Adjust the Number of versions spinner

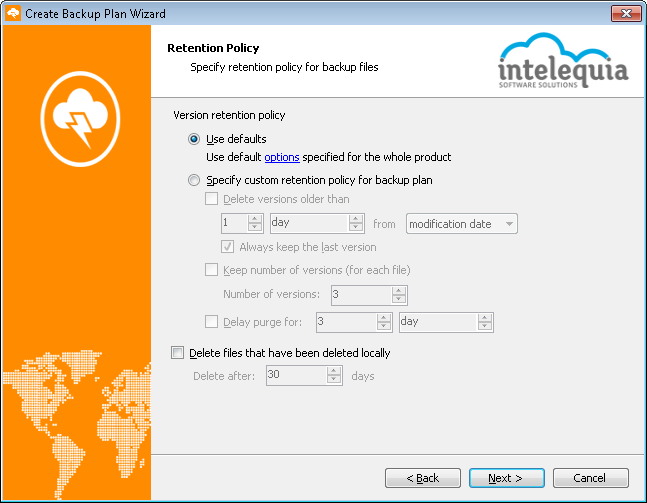coord(399,295)
